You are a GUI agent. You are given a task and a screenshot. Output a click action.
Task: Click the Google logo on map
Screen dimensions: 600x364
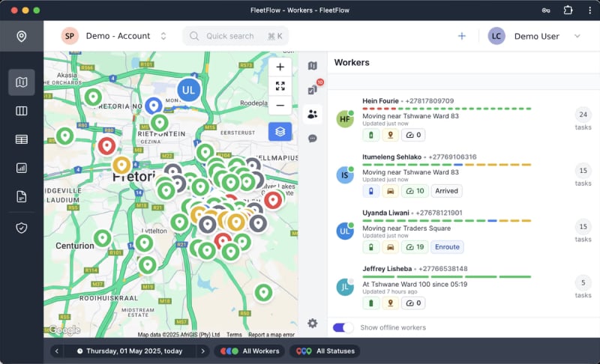click(64, 330)
